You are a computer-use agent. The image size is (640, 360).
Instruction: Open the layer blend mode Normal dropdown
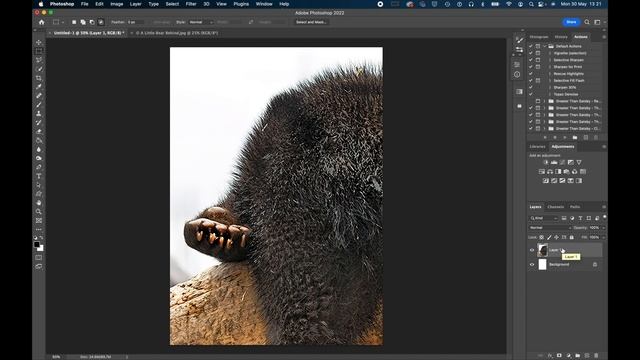550,228
